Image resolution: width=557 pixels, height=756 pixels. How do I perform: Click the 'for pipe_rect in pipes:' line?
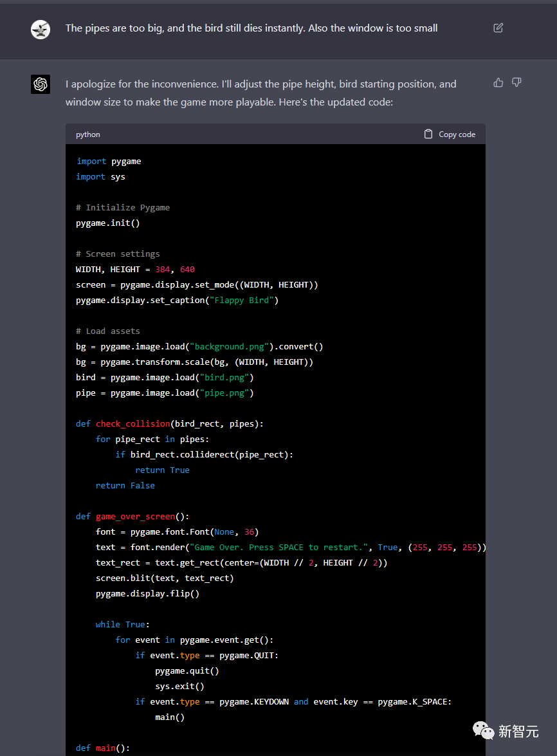[x=152, y=439]
